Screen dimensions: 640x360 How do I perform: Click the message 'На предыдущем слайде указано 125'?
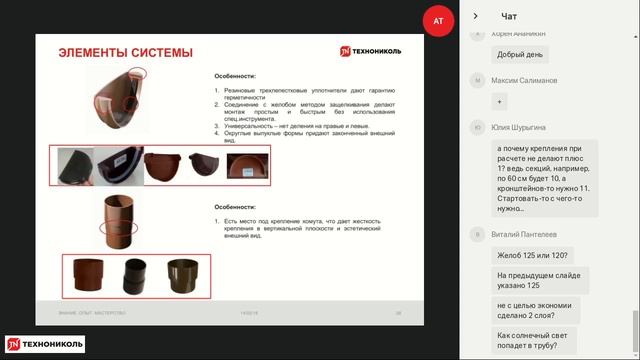540,280
